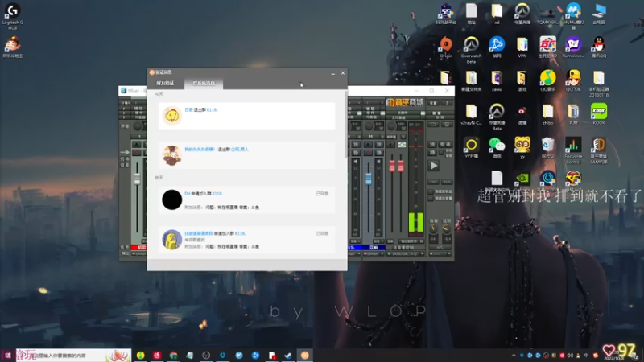Open the QQ Music desktop shortcut
This screenshot has width=644, height=362.
(x=548, y=80)
